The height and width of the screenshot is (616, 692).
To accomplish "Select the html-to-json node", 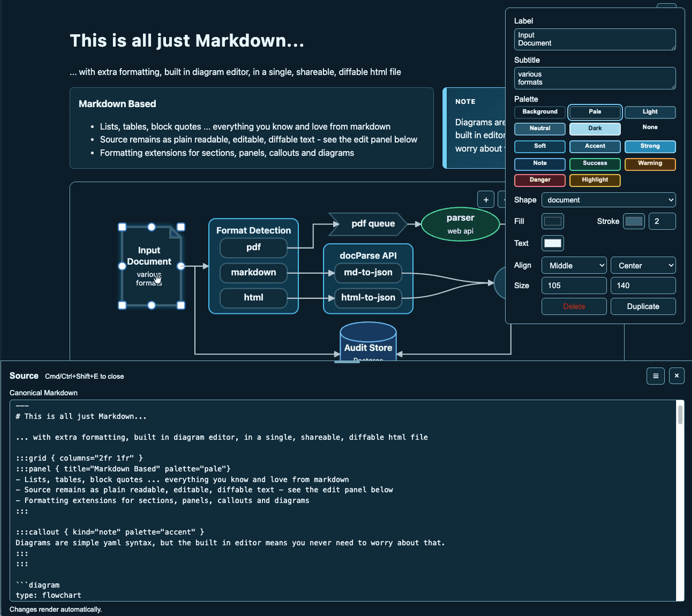I will click(368, 297).
